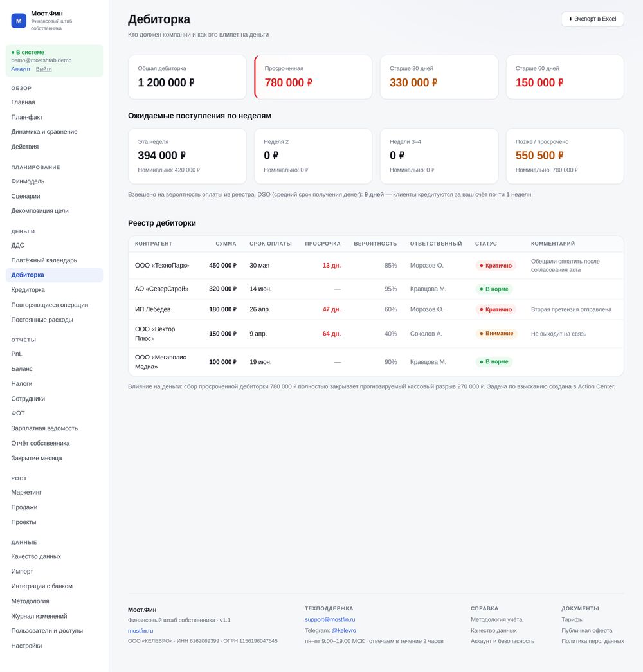Click the Внимание badge for Вектор Плюс
This screenshot has width=643, height=672.
click(x=496, y=334)
